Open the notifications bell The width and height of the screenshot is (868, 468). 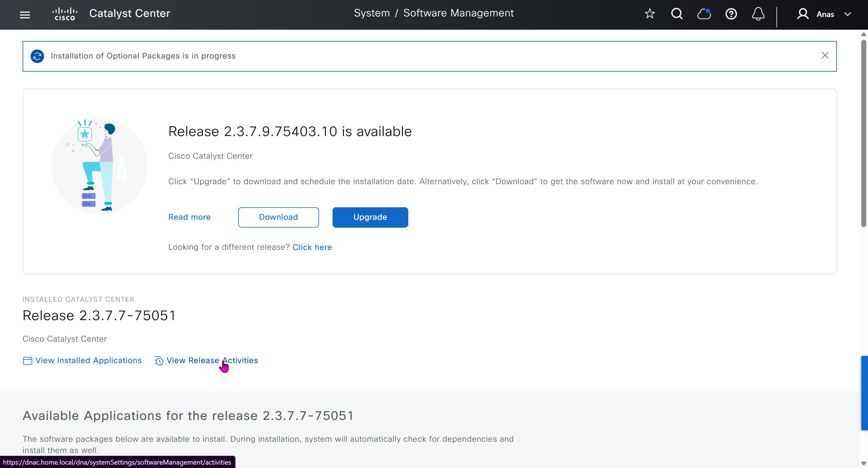pyautogui.click(x=758, y=14)
